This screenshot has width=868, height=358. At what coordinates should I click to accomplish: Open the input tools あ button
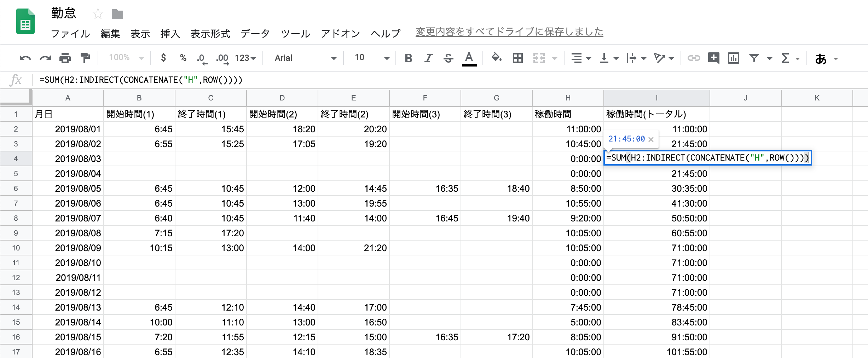[x=821, y=59]
